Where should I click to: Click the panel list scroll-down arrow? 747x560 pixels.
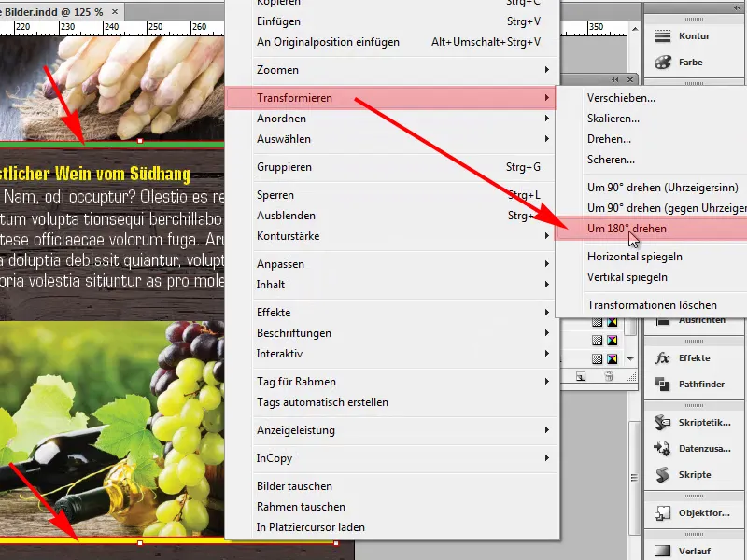631,358
